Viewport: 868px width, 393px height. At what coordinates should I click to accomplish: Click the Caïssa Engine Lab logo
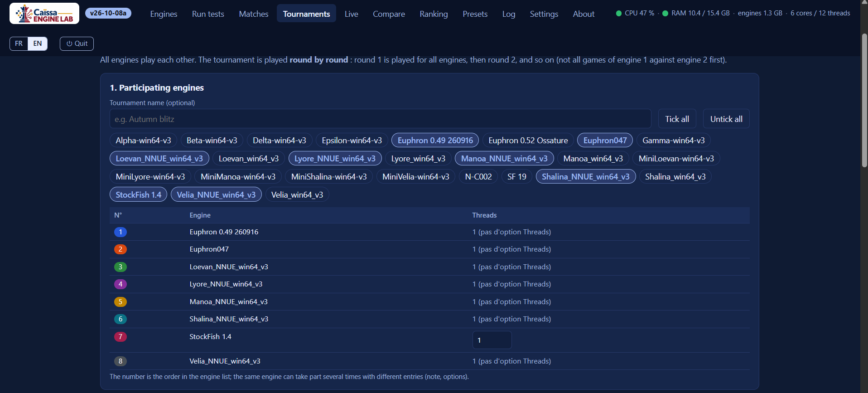(x=44, y=14)
